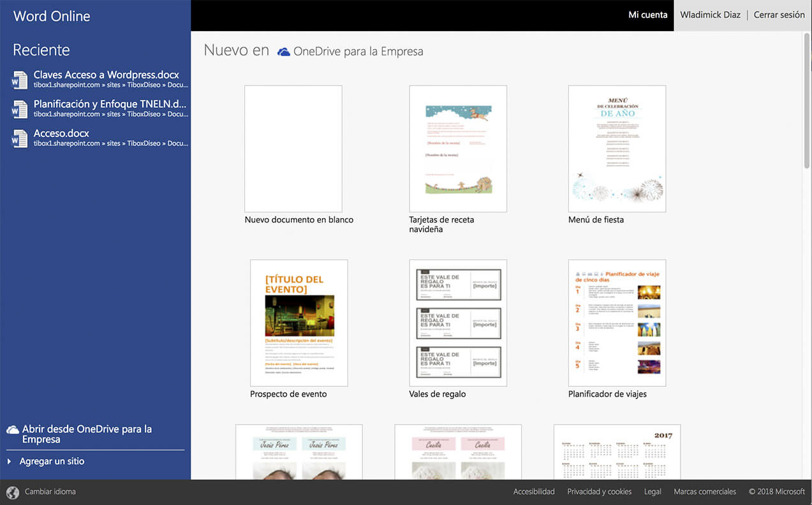
Task: Click the © 2018 Microsoft footer text
Action: pyautogui.click(x=777, y=492)
